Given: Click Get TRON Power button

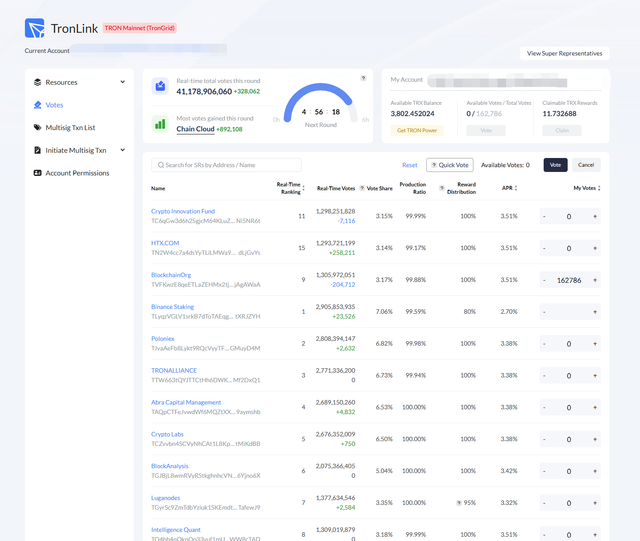Looking at the screenshot, I should (x=417, y=130).
